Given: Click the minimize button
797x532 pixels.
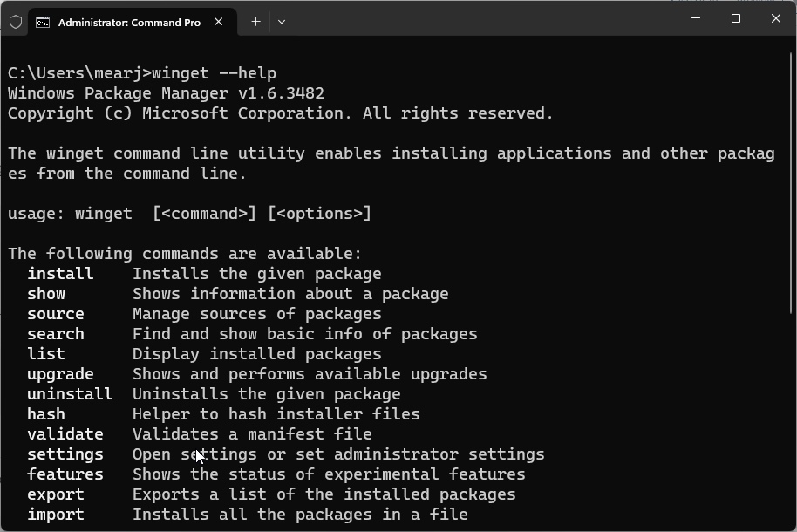Looking at the screenshot, I should [x=695, y=18].
